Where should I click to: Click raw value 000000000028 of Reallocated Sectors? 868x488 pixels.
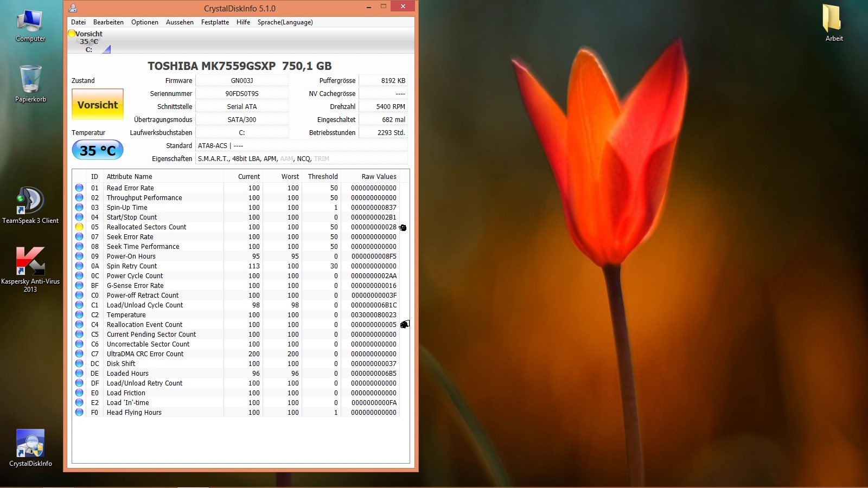point(374,227)
